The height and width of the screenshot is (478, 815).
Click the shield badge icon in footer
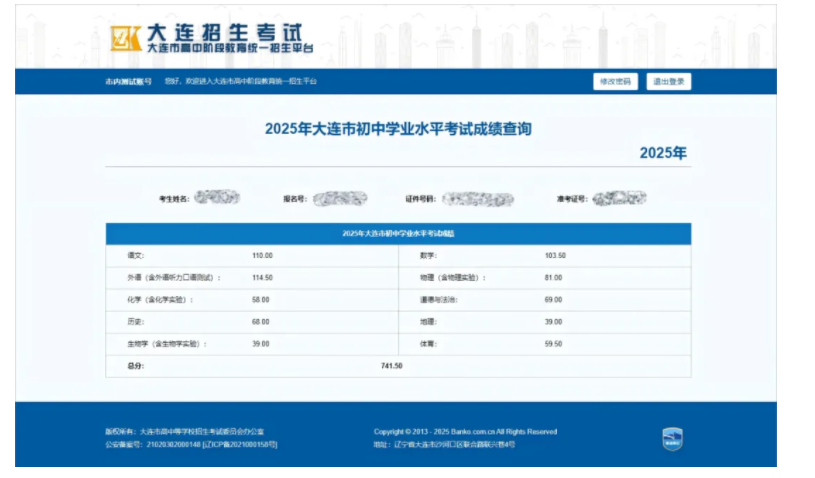672,438
